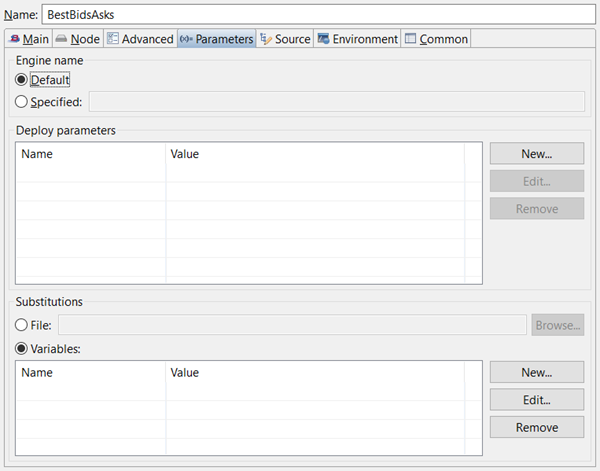Choose the Specified engine name option
This screenshot has height=471, width=600.
22,101
